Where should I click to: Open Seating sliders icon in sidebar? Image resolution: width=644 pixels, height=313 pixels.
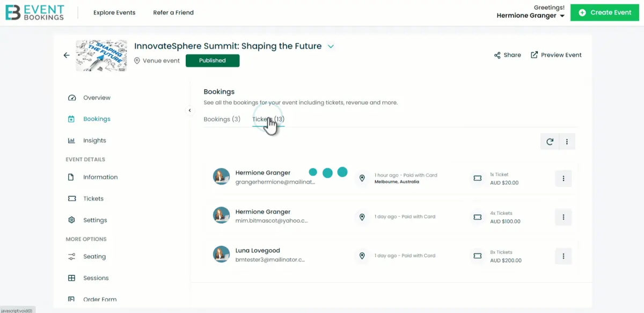(71, 257)
